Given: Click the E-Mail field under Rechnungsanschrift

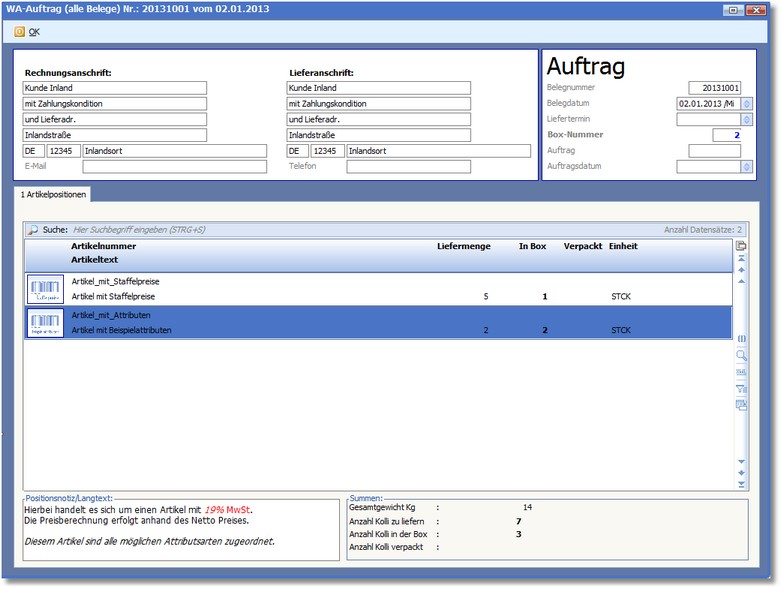Looking at the screenshot, I should (x=174, y=167).
